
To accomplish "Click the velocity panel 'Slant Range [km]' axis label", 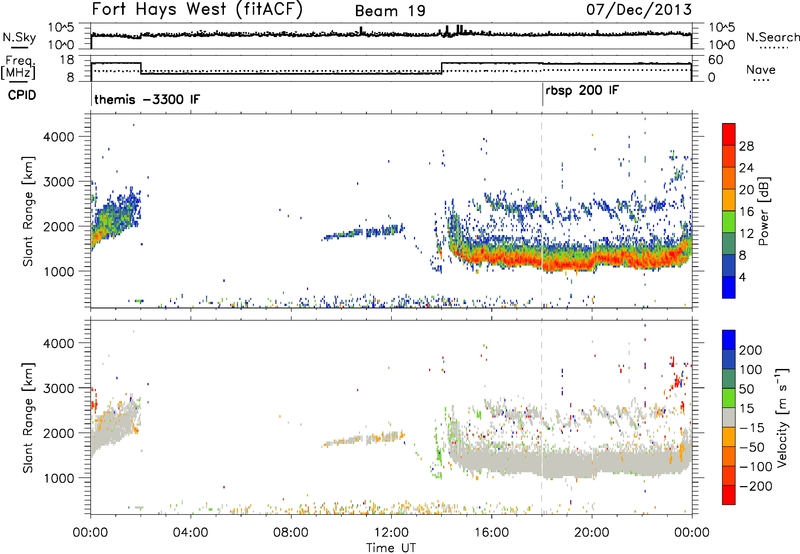I will 28,418.
